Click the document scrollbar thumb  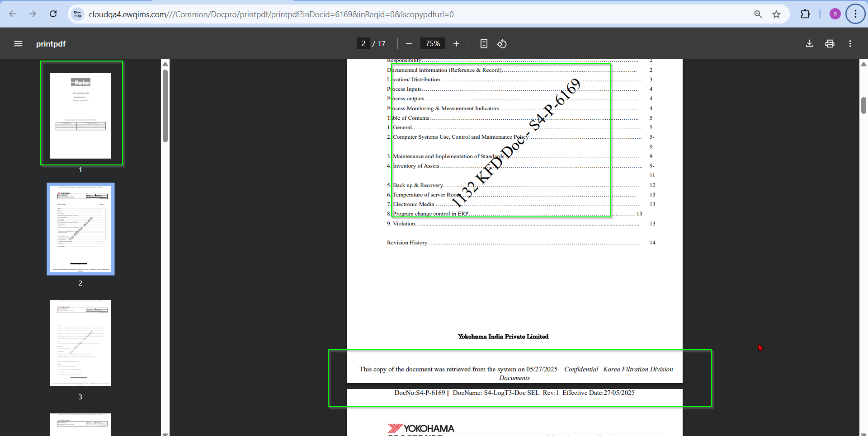[863, 105]
